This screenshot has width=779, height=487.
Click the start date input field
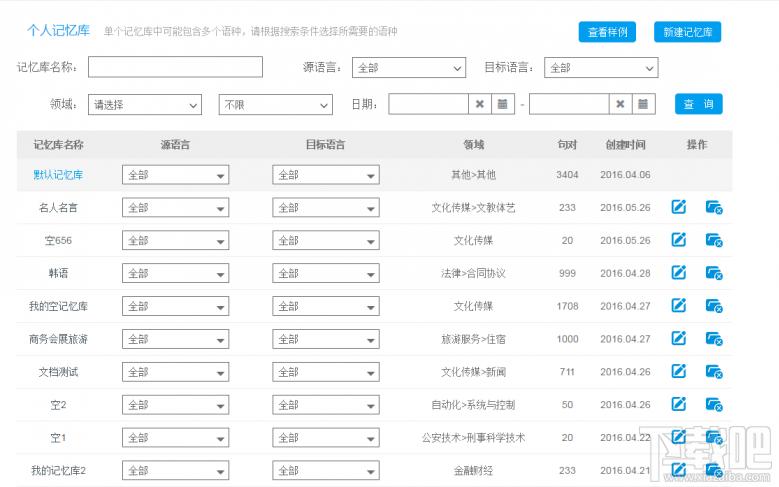click(x=429, y=104)
